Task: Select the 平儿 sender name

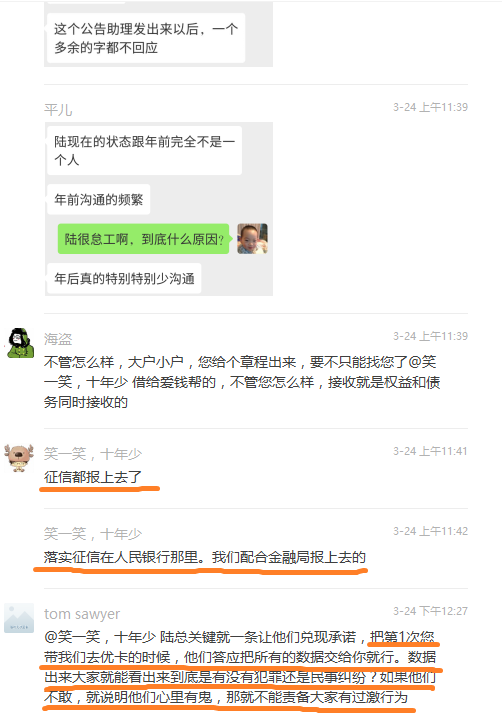Action: click(58, 110)
